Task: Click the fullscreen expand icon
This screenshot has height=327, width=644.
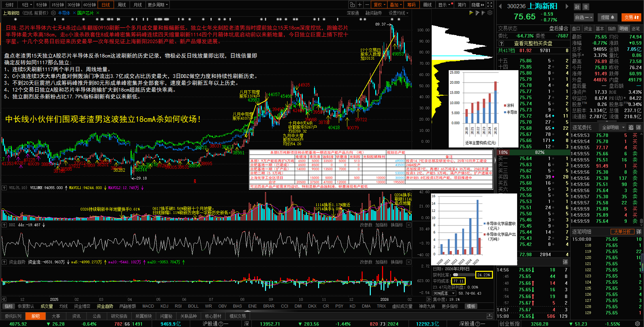Action: click(490, 5)
